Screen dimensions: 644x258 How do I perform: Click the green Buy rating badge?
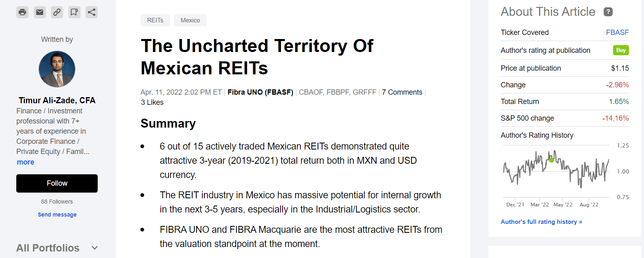point(621,50)
